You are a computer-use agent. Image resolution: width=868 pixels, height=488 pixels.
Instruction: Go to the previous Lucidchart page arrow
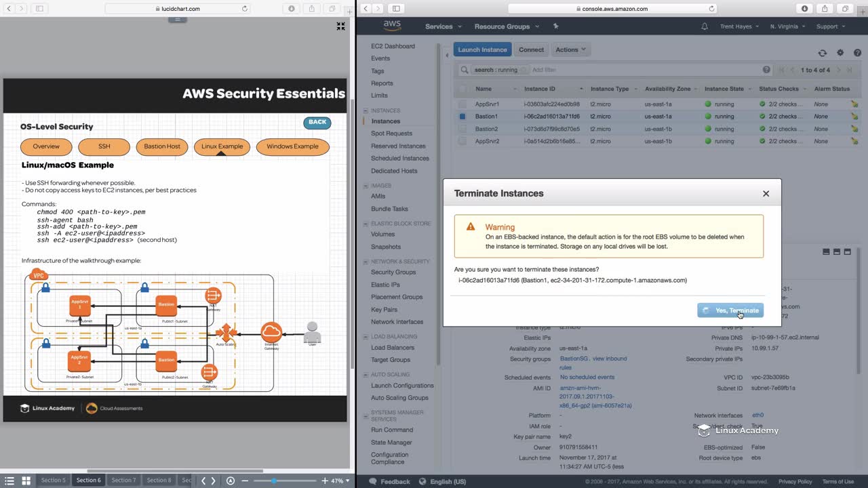point(203,481)
